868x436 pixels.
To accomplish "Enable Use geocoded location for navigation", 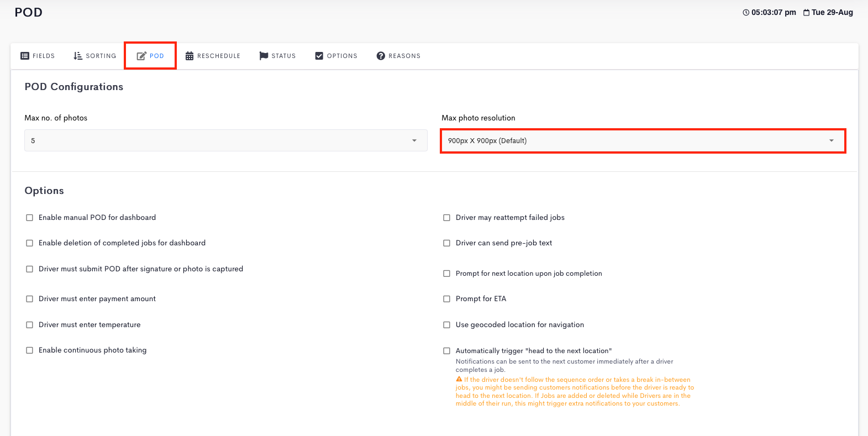I will pos(447,325).
